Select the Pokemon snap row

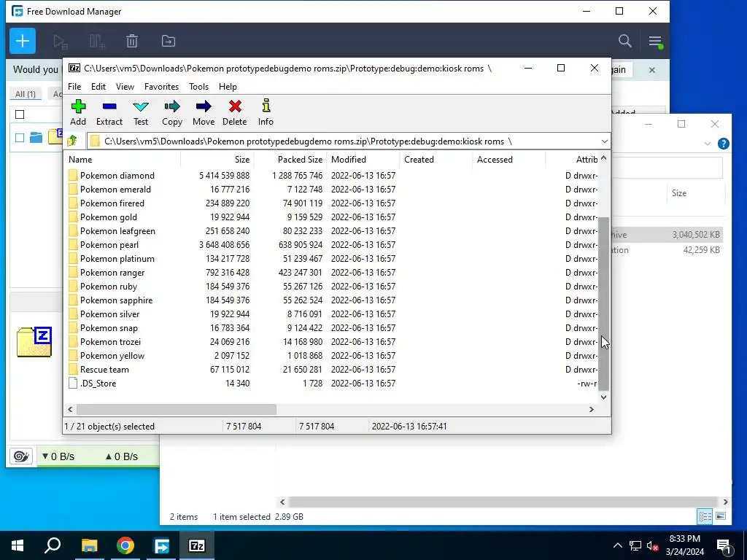pyautogui.click(x=333, y=327)
